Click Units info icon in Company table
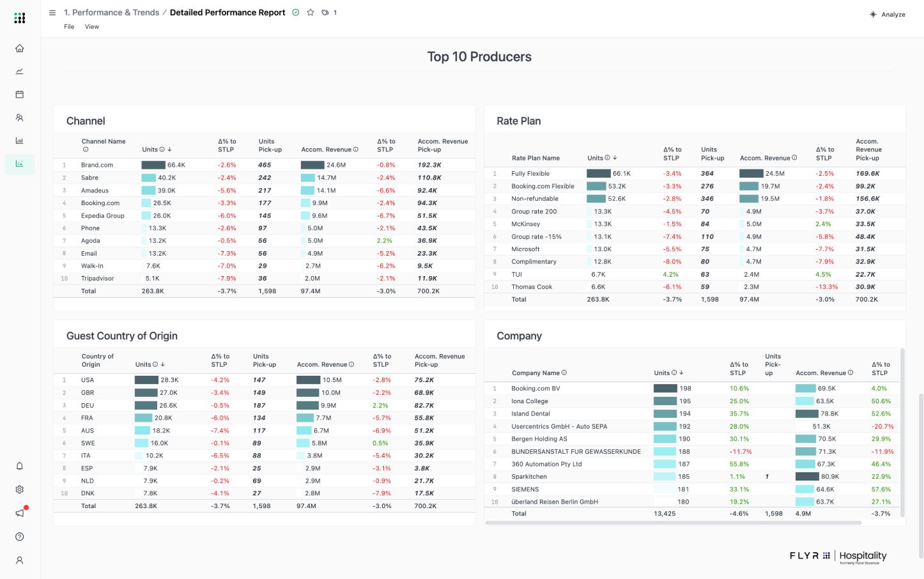924x579 pixels. point(674,373)
